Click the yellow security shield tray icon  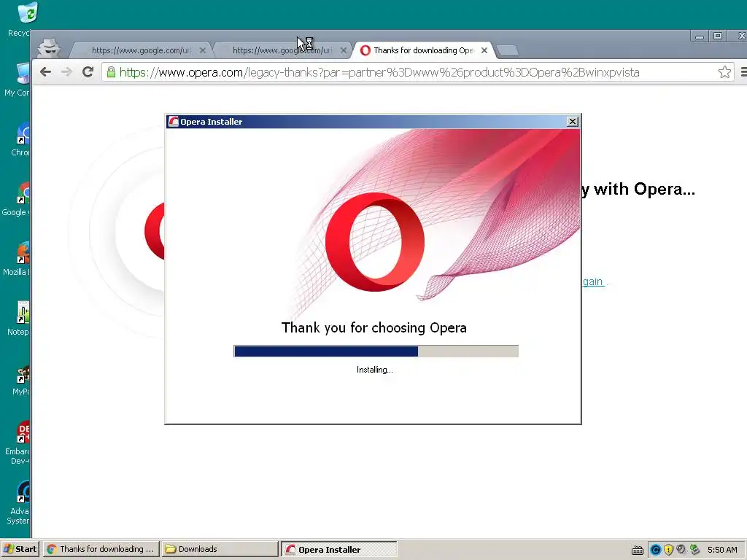(668, 550)
